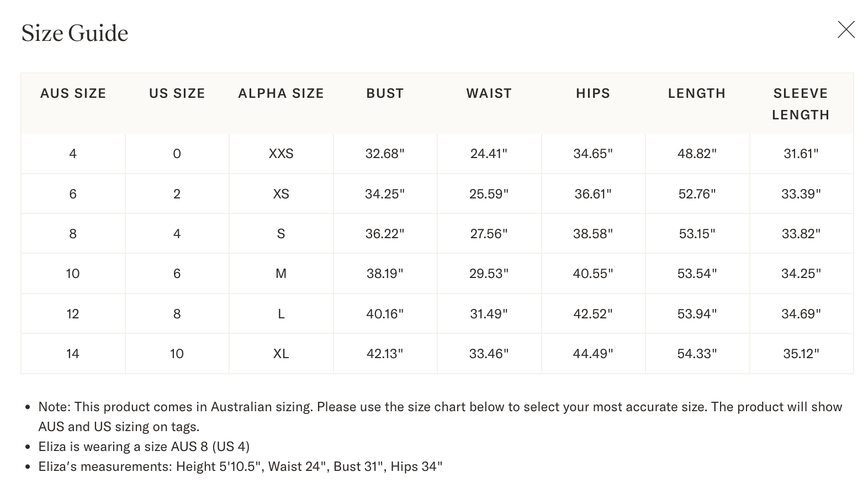Click the 36.22" bust measurement
The width and height of the screenshot is (868, 493).
point(385,234)
